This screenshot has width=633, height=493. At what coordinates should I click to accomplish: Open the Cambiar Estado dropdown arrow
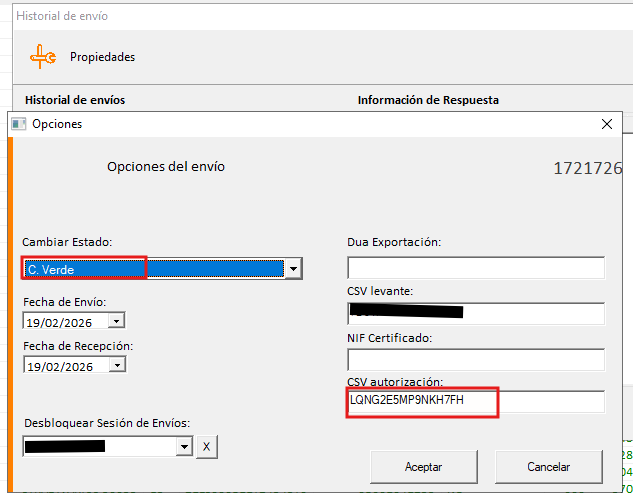tap(293, 269)
